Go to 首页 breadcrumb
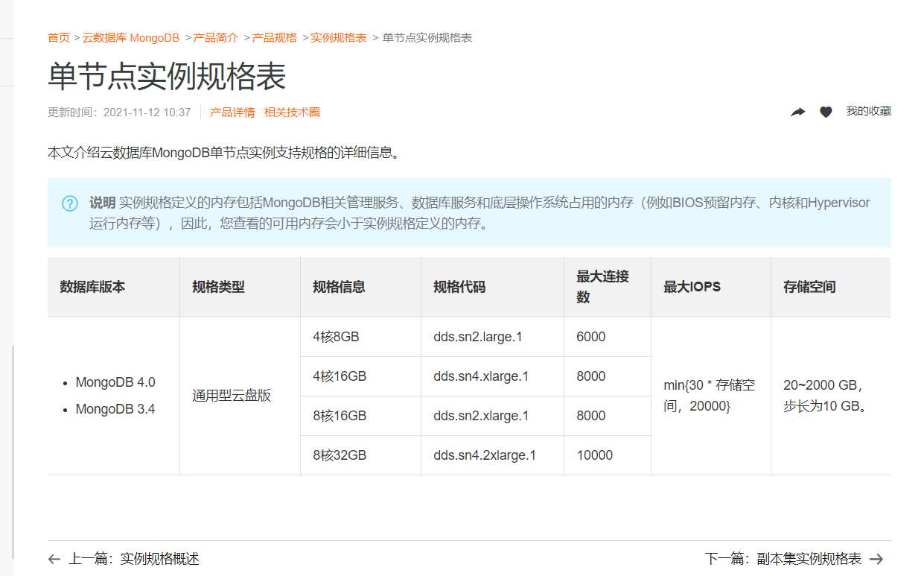This screenshot has height=576, width=924. (x=59, y=37)
